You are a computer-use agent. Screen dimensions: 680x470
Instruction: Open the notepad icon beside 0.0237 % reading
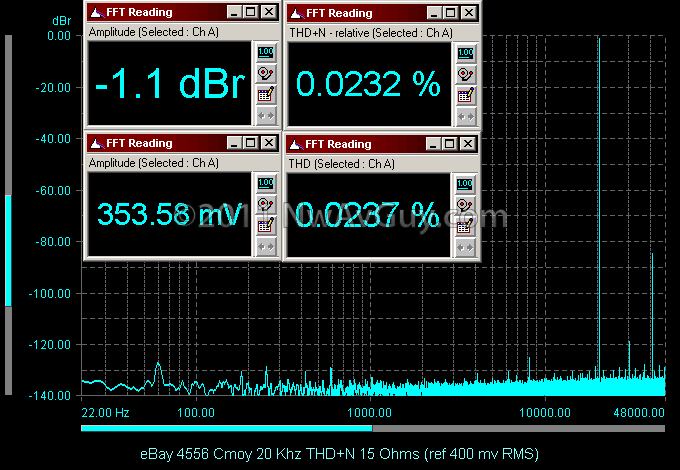pos(465,226)
